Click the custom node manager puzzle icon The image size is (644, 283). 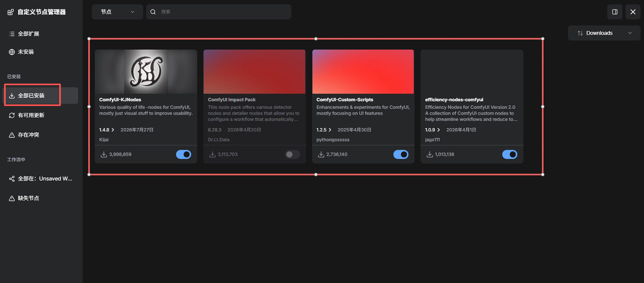pyautogui.click(x=11, y=12)
